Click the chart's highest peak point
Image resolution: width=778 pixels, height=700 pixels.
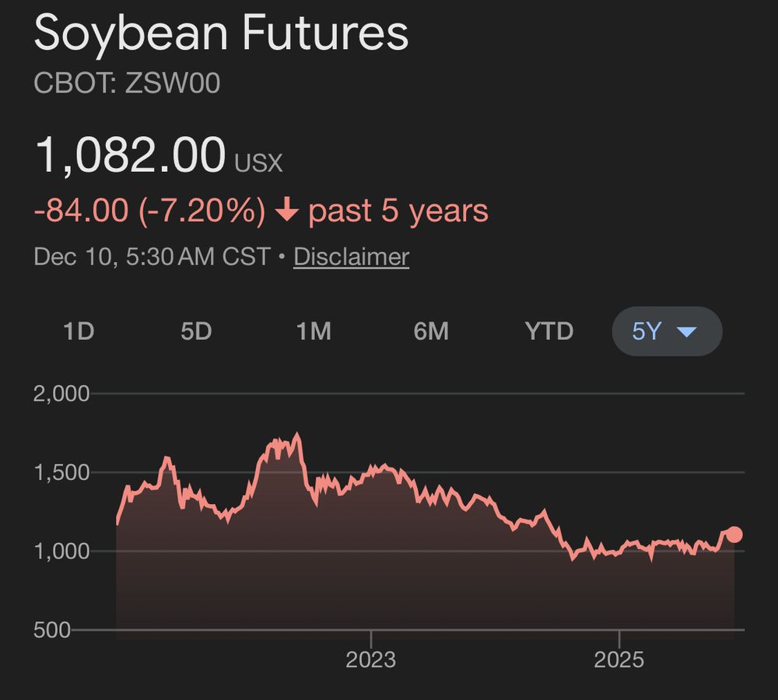(297, 434)
